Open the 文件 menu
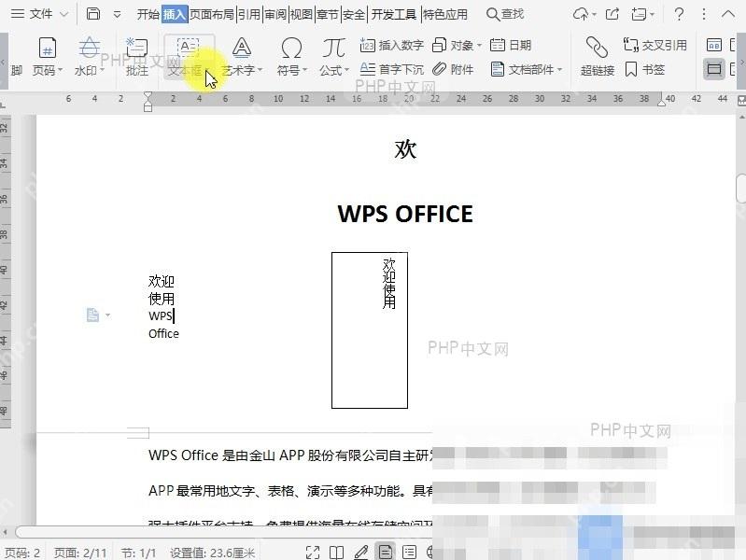This screenshot has height=560, width=746. (x=32, y=14)
